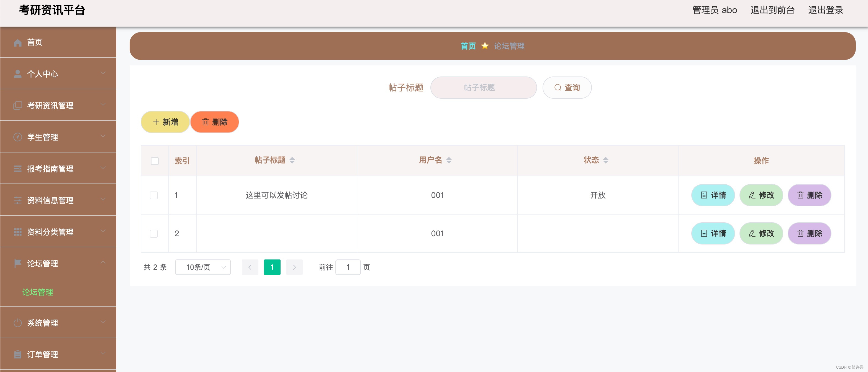
Task: Select page 1 in pagination
Action: [272, 267]
